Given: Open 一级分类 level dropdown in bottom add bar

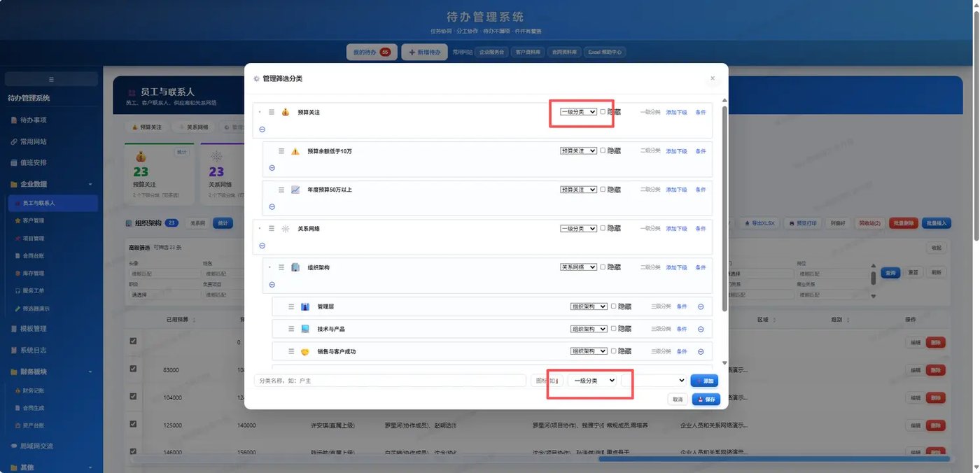Looking at the screenshot, I should [x=592, y=381].
